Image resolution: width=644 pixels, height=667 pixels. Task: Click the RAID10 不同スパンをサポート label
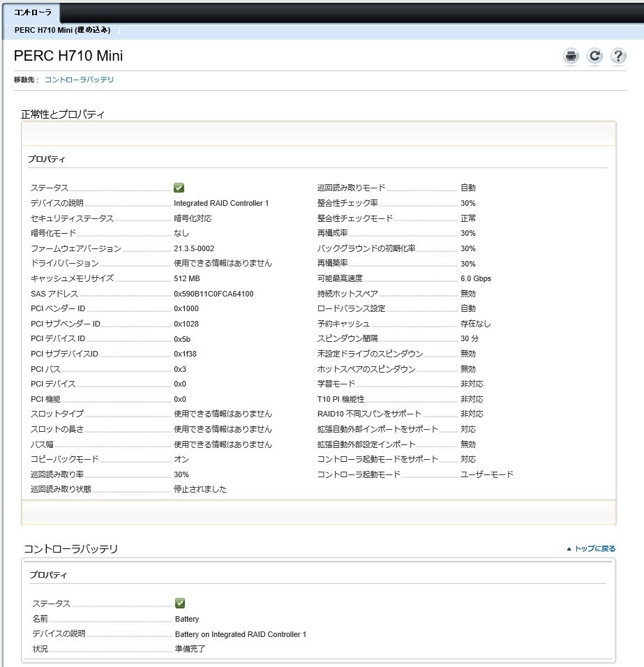[369, 414]
